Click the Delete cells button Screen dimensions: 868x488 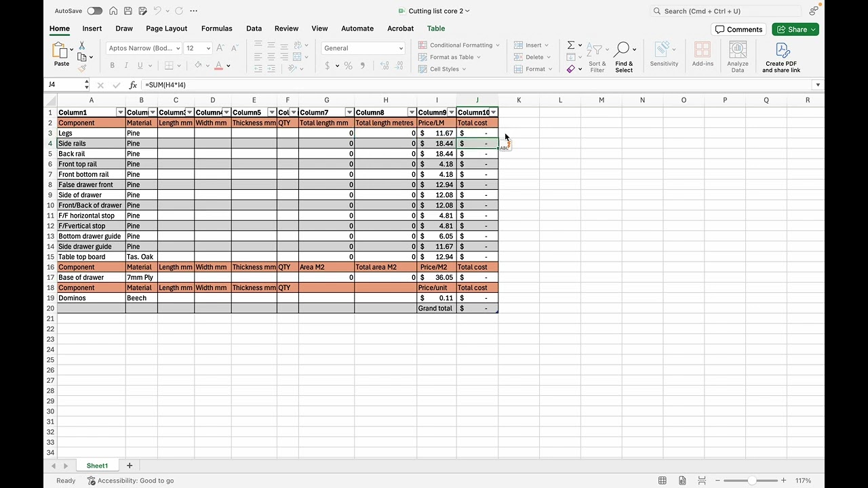[x=533, y=57]
